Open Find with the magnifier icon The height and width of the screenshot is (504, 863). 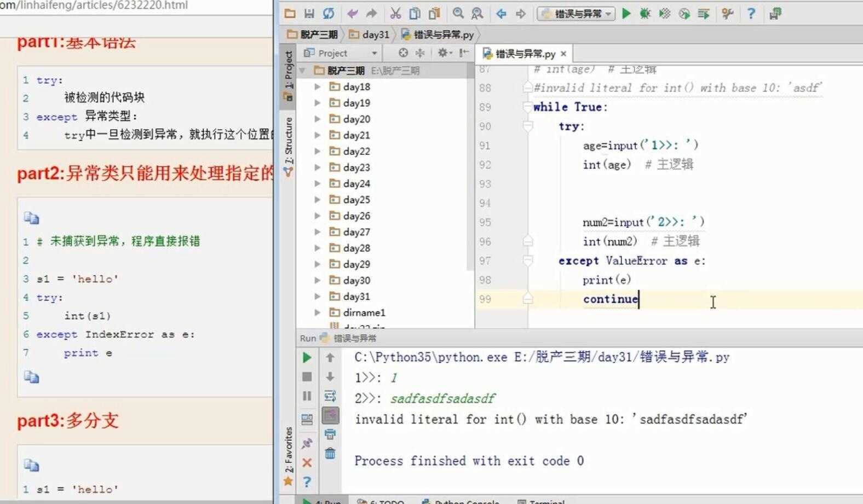point(458,14)
